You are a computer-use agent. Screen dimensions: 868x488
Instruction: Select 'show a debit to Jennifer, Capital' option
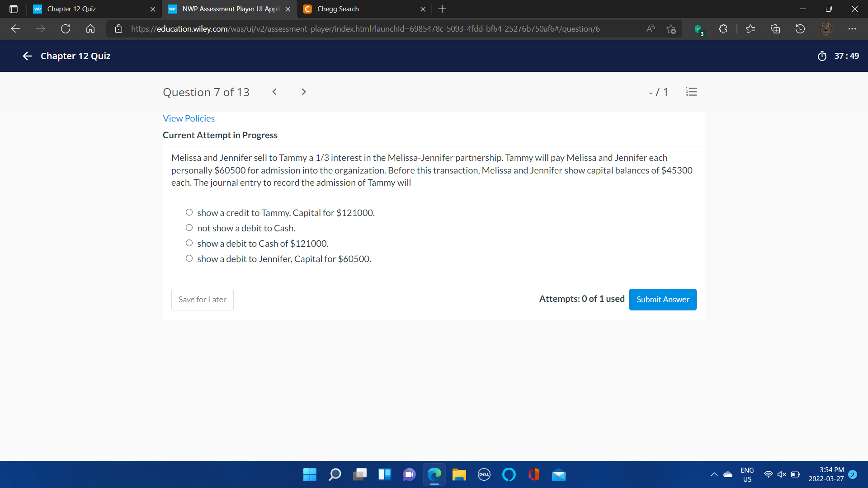pos(189,258)
